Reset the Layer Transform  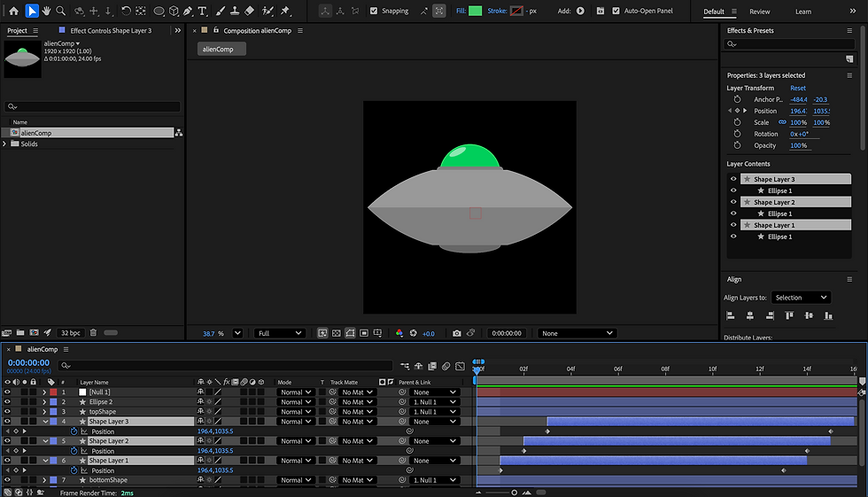(798, 88)
